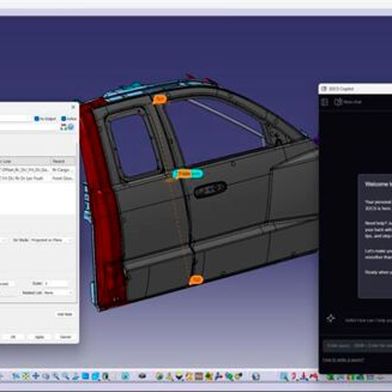The height and width of the screenshot is (392, 392).
Task: Select the cyan highlighted marker near door handle
Action: (188, 174)
